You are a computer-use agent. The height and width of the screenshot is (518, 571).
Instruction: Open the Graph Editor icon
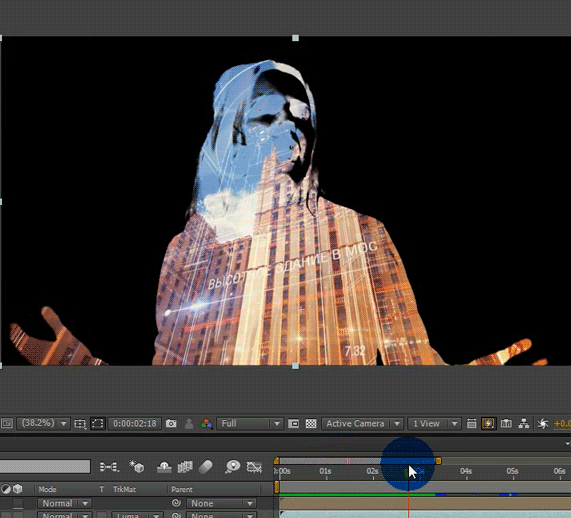click(254, 467)
